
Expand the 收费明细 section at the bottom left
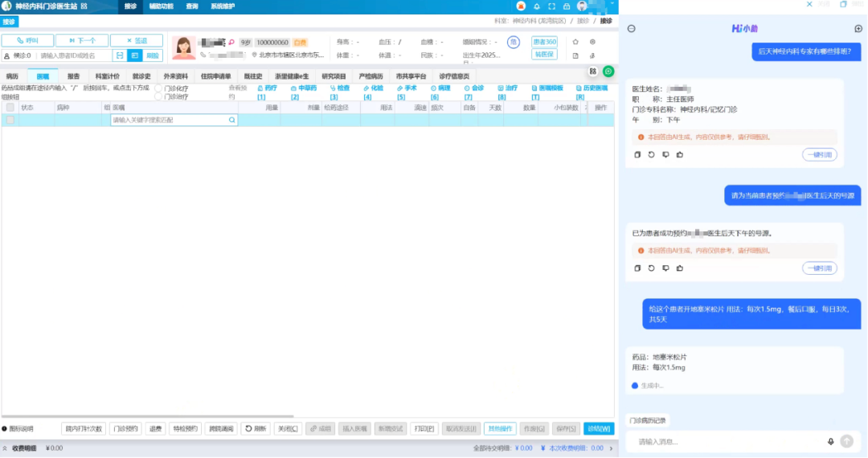click(x=6, y=448)
